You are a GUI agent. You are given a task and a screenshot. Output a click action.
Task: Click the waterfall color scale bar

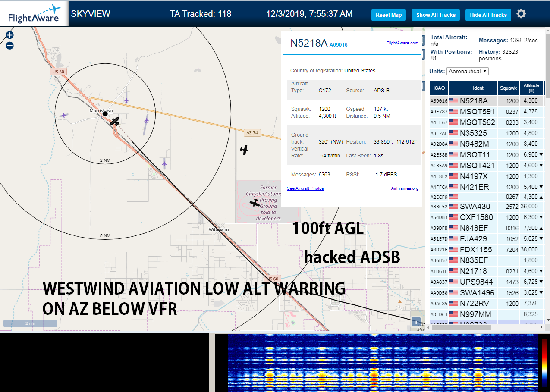(x=545, y=362)
